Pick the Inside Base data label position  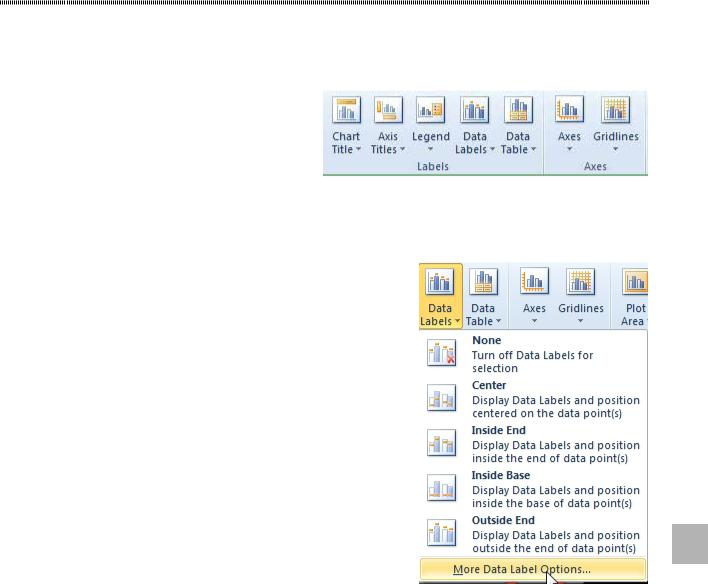pos(533,489)
